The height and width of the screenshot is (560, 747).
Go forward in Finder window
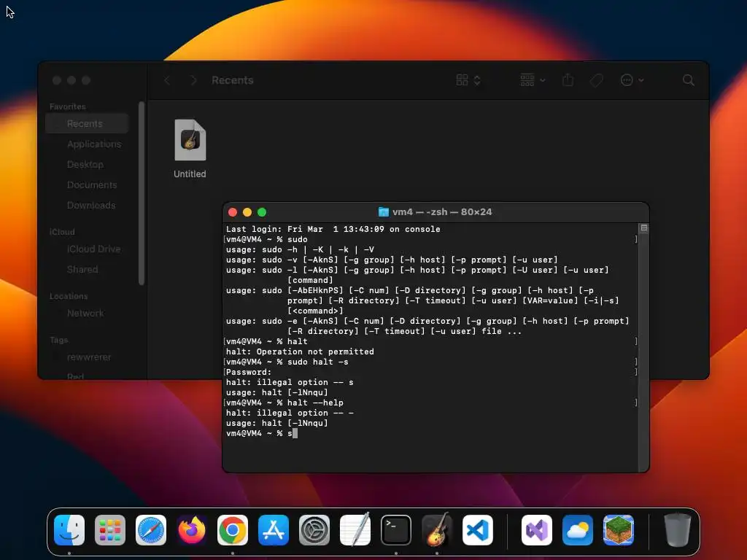tap(193, 80)
